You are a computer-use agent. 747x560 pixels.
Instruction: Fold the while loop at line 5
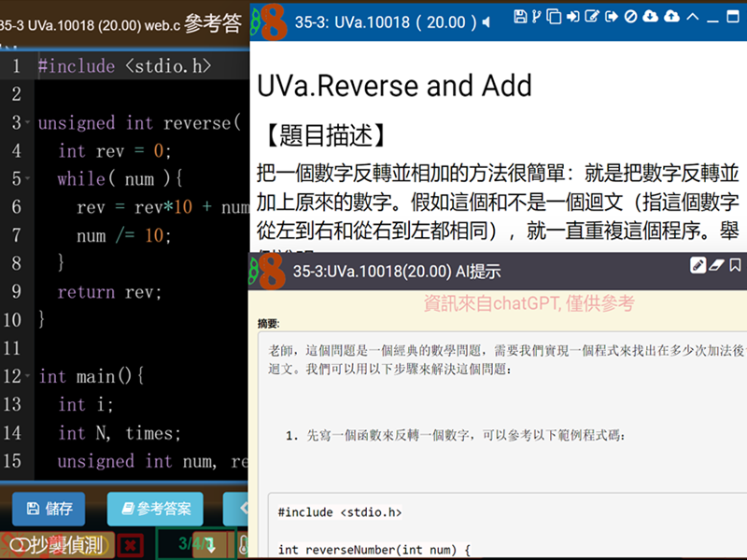(29, 179)
